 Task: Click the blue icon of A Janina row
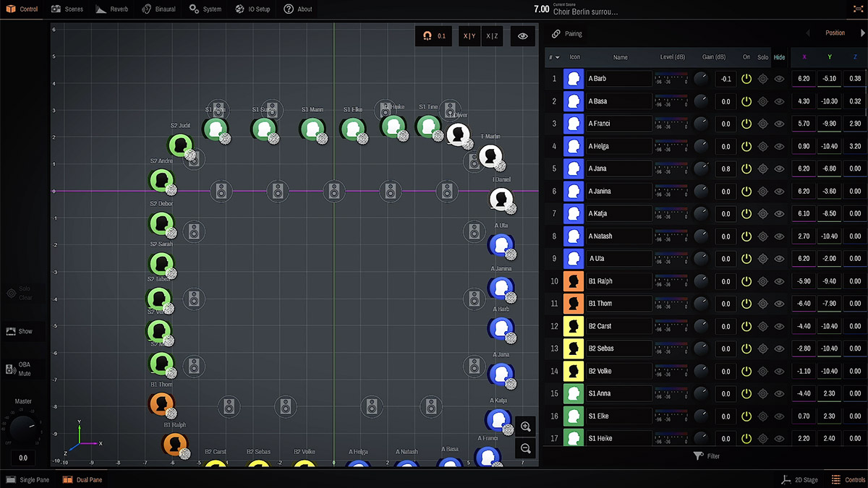pos(574,192)
